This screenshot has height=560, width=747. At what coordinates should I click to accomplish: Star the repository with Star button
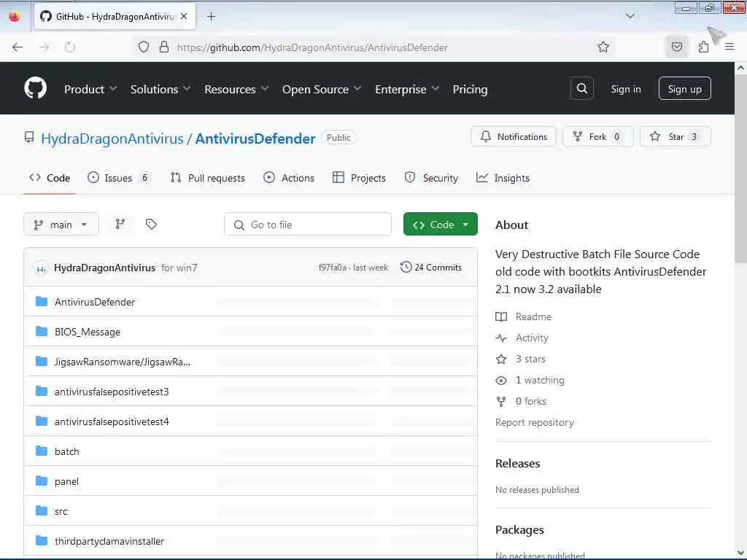pos(675,136)
